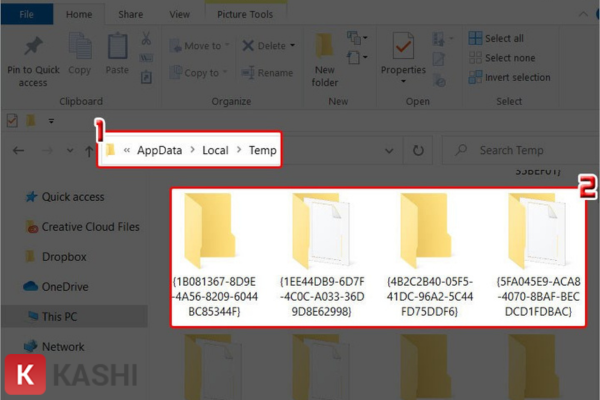The width and height of the screenshot is (600, 400).
Task: Go up one folder level
Action: click(89, 151)
